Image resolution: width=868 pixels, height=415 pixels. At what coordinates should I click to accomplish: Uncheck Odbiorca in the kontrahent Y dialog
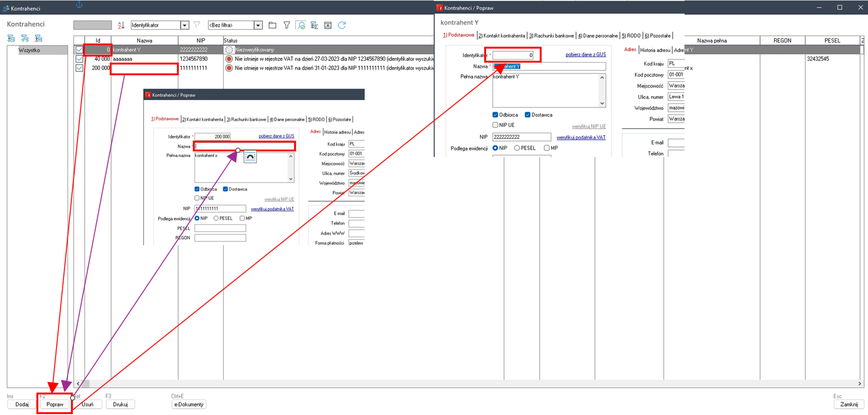[x=495, y=115]
